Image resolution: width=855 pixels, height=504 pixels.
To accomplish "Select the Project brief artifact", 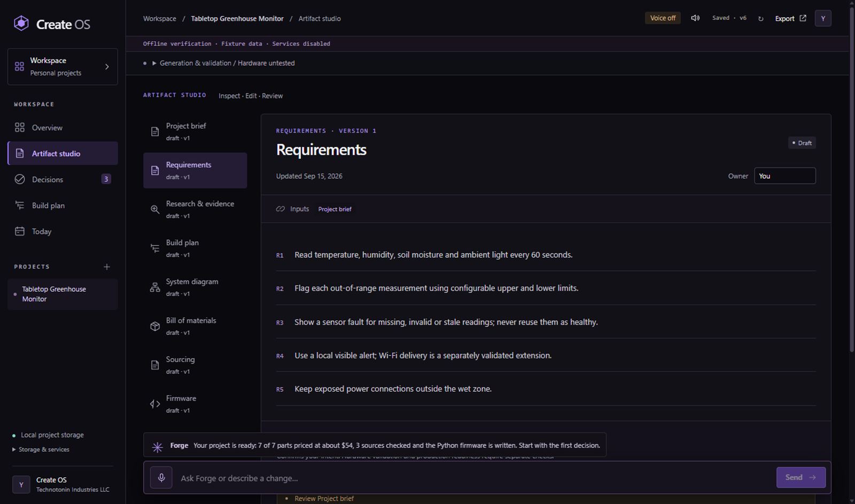I will [x=195, y=131].
